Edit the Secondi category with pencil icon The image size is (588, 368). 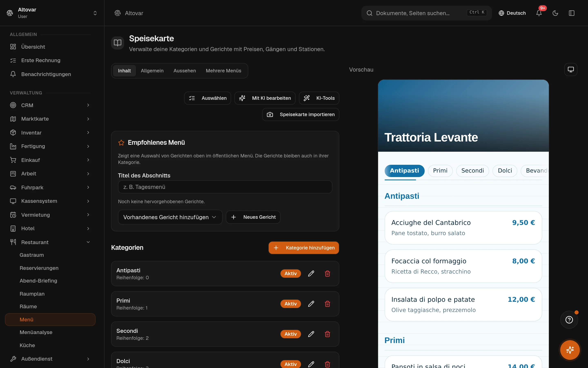(x=311, y=334)
